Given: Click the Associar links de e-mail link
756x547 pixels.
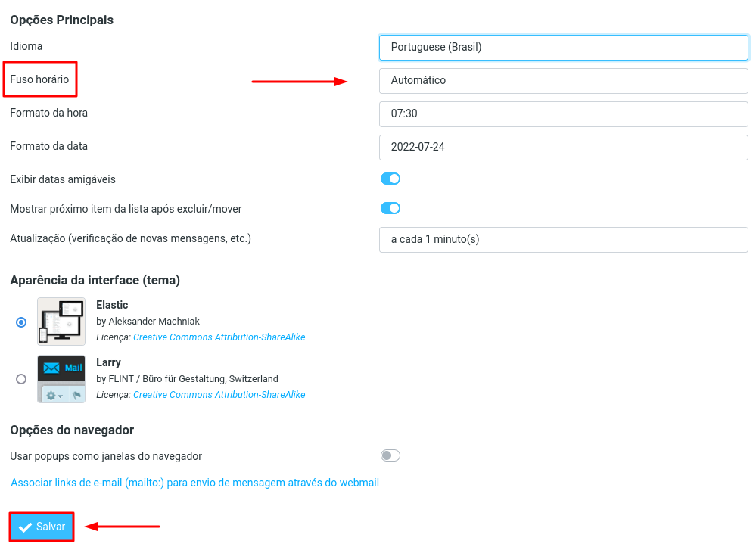Looking at the screenshot, I should pos(194,483).
